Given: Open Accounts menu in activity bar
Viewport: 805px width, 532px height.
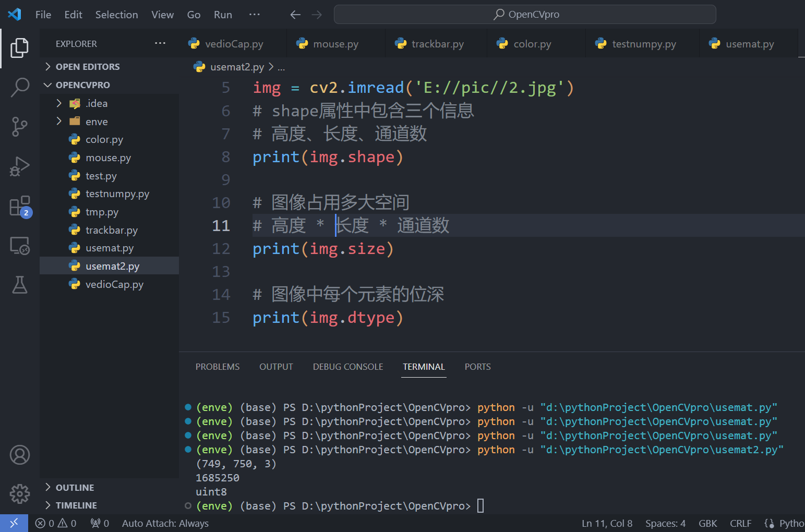Looking at the screenshot, I should pos(20,455).
